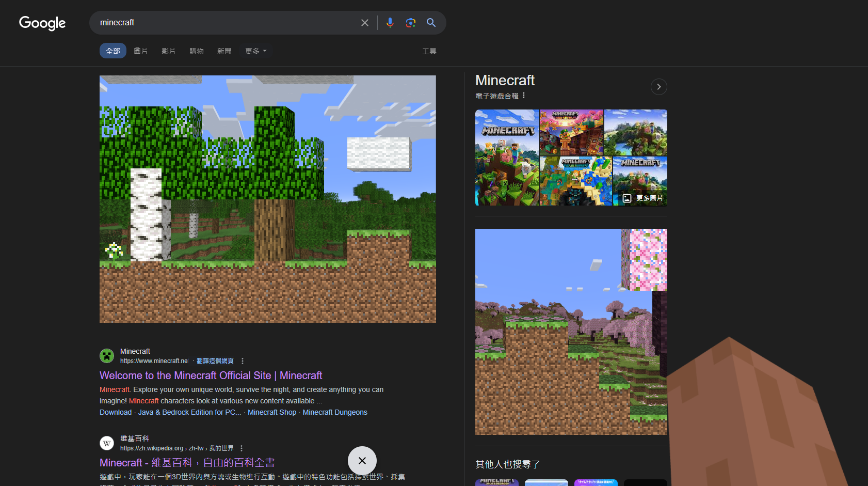The width and height of the screenshot is (868, 486).
Task: Click cherry blossom leaves block in panel
Action: pyautogui.click(x=645, y=260)
